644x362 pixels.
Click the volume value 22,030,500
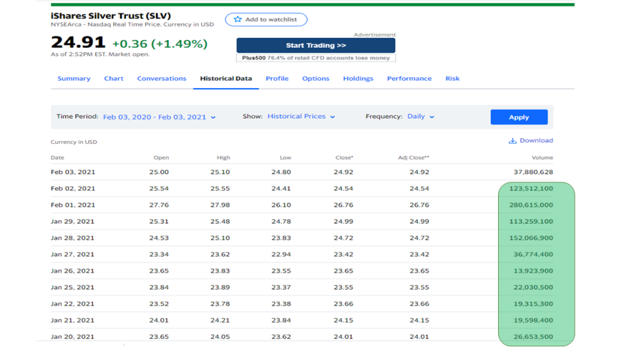point(533,287)
